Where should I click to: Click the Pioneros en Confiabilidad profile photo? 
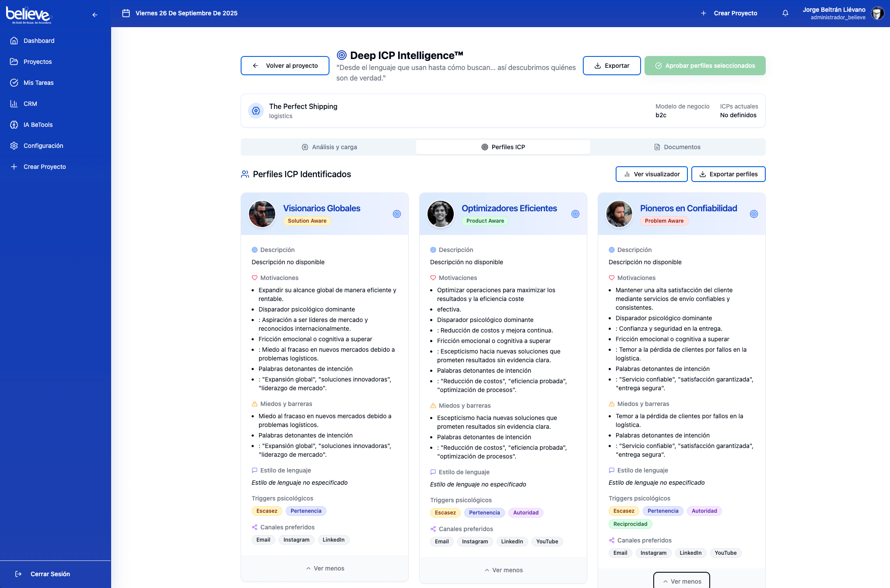(x=619, y=214)
